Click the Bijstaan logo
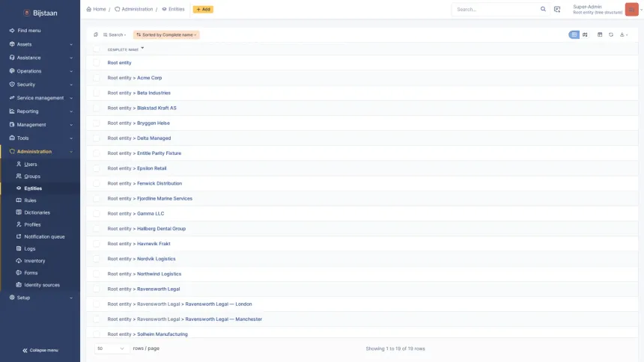 tap(40, 13)
